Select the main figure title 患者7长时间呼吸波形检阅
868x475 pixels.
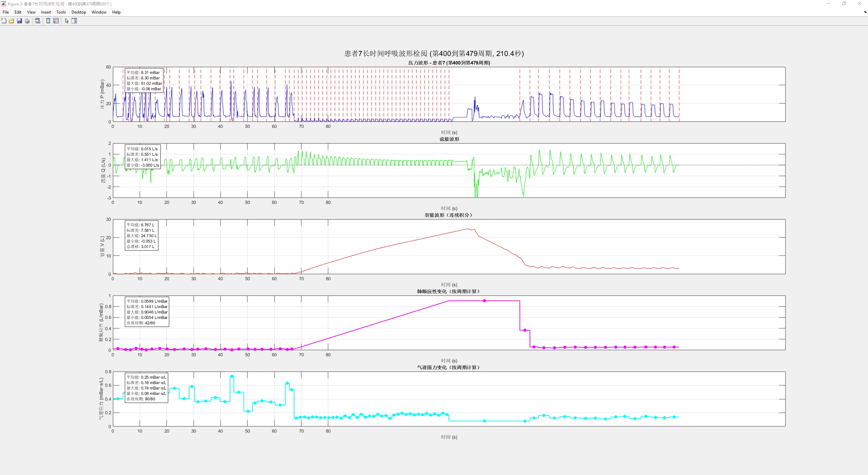point(434,53)
